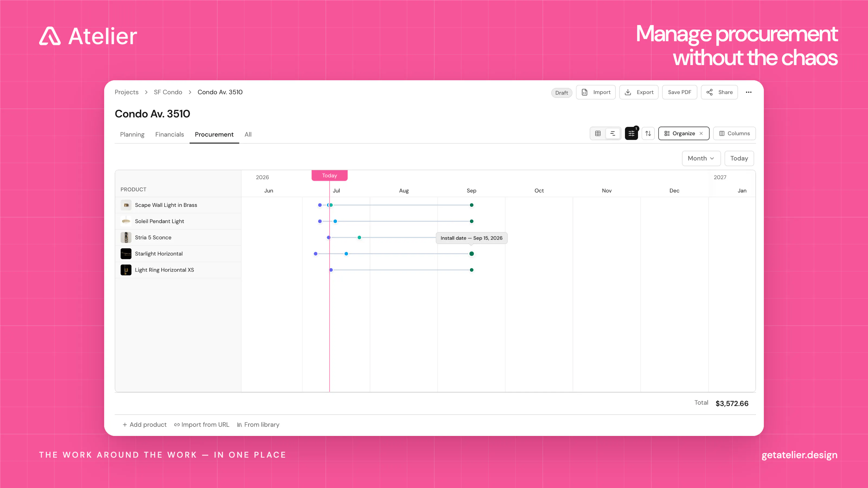Click Stria 5 Sconce purple dot
Screen dimensions: 868x488
tap(328, 237)
